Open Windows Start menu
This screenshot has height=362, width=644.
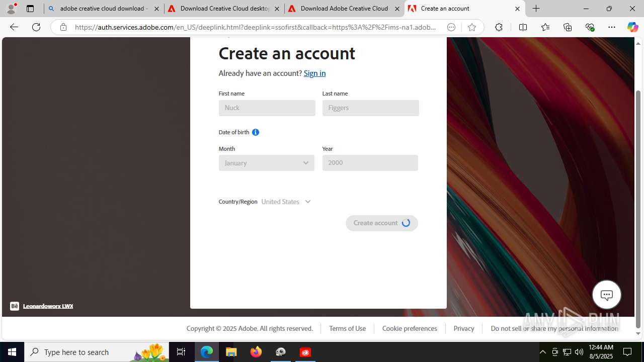12,352
